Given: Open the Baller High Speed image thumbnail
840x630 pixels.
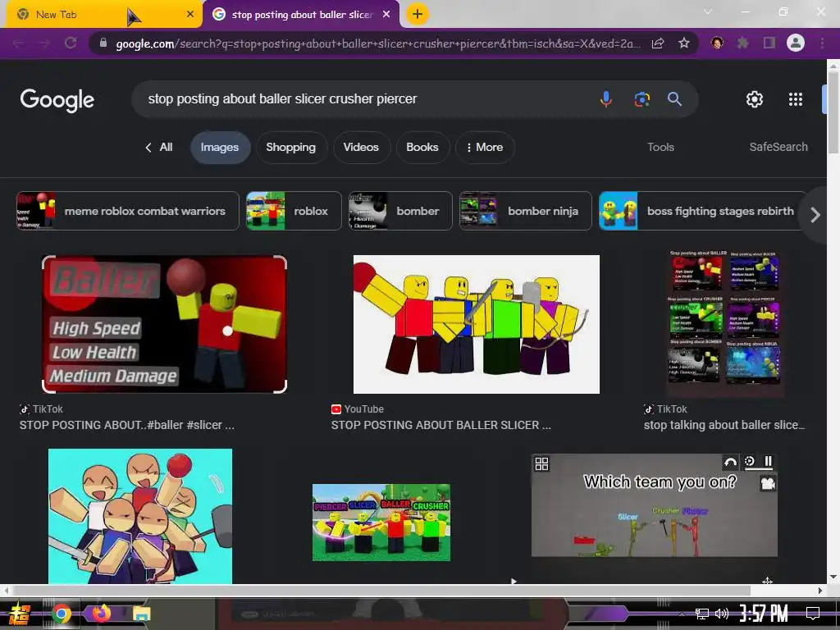Looking at the screenshot, I should click(164, 325).
